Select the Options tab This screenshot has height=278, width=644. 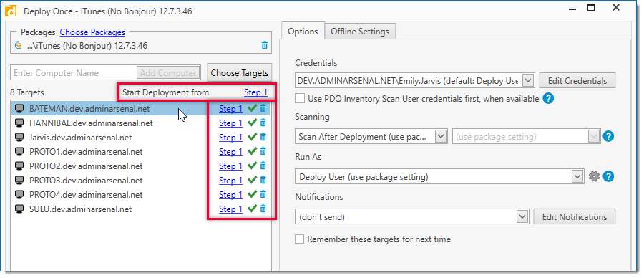pos(303,32)
